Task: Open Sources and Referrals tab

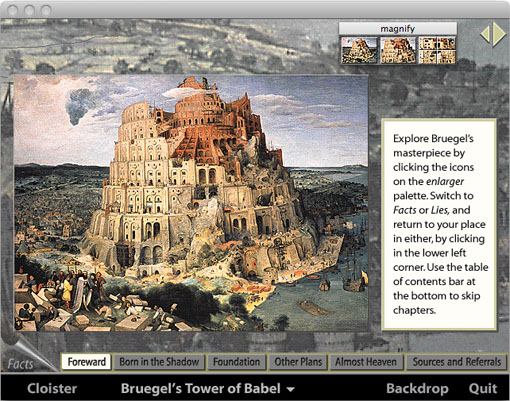Action: 457,362
